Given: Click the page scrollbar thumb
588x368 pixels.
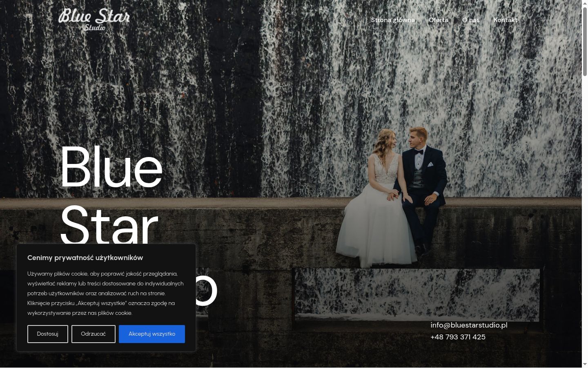Looking at the screenshot, I should coord(585,41).
